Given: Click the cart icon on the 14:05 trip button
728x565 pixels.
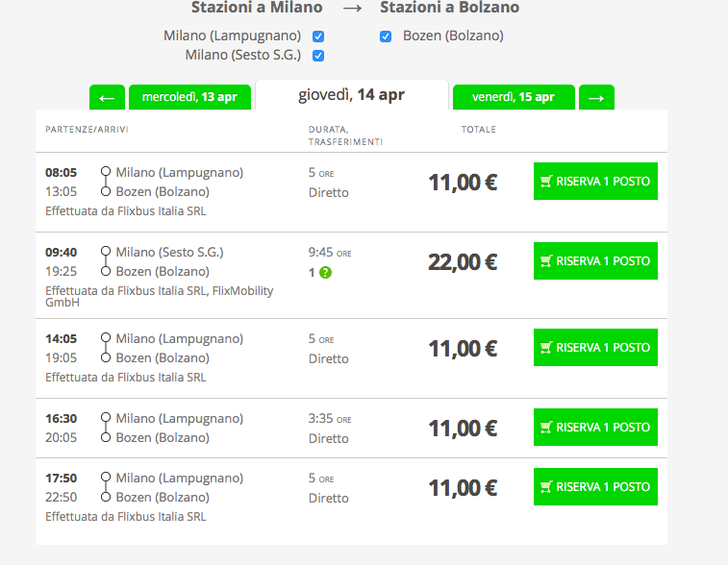Looking at the screenshot, I should pyautogui.click(x=546, y=348).
